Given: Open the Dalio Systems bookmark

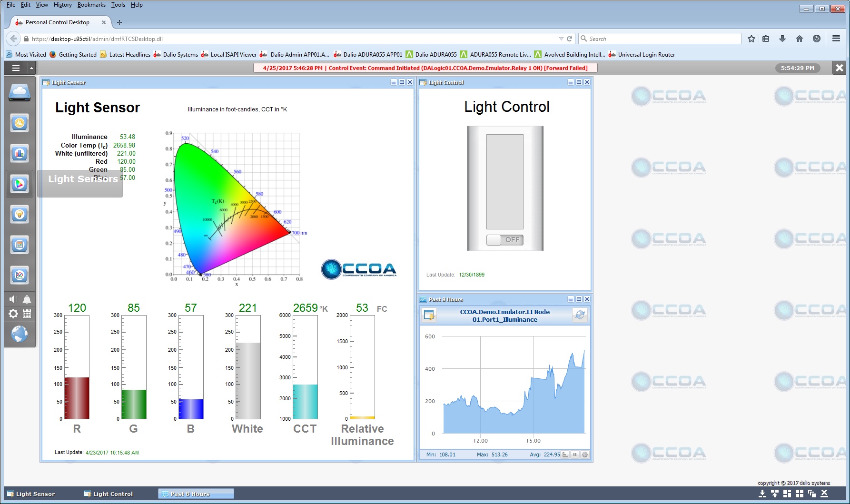Looking at the screenshot, I should pos(176,55).
